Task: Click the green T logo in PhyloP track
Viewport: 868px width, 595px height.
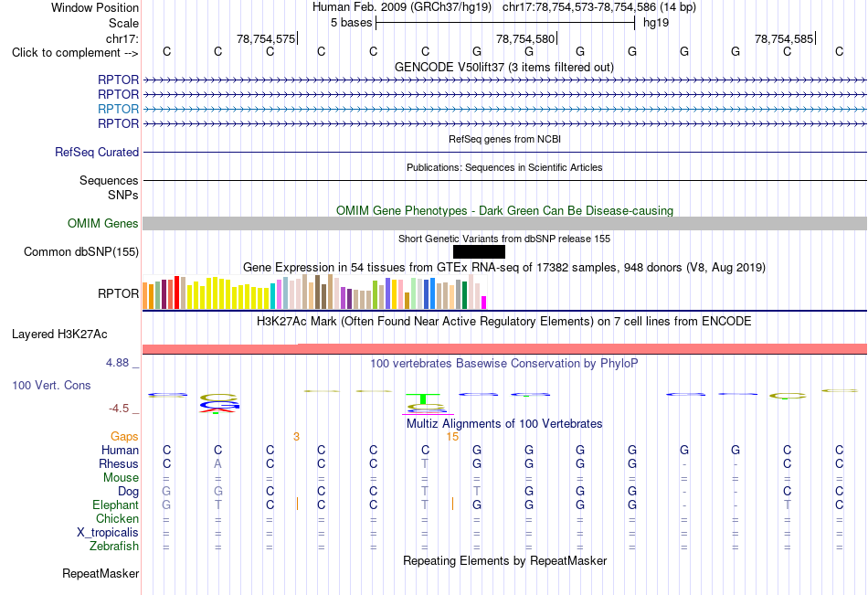Action: pyautogui.click(x=423, y=398)
